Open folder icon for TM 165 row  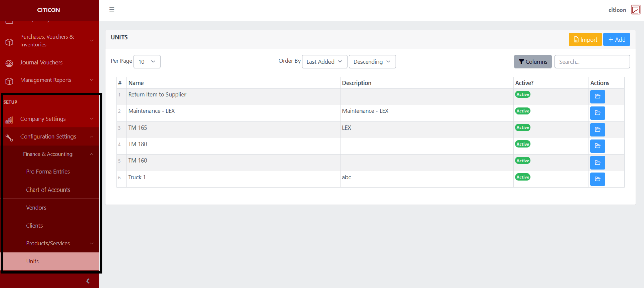coord(597,130)
